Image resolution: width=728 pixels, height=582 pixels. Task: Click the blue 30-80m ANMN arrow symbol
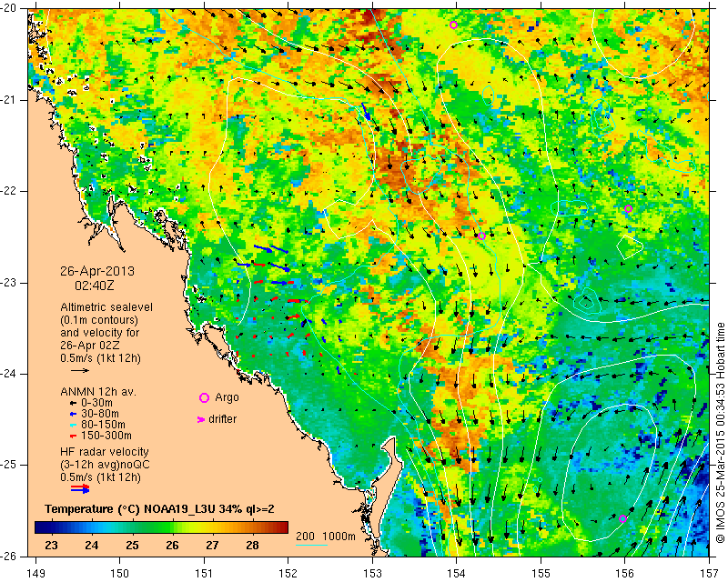[73, 414]
